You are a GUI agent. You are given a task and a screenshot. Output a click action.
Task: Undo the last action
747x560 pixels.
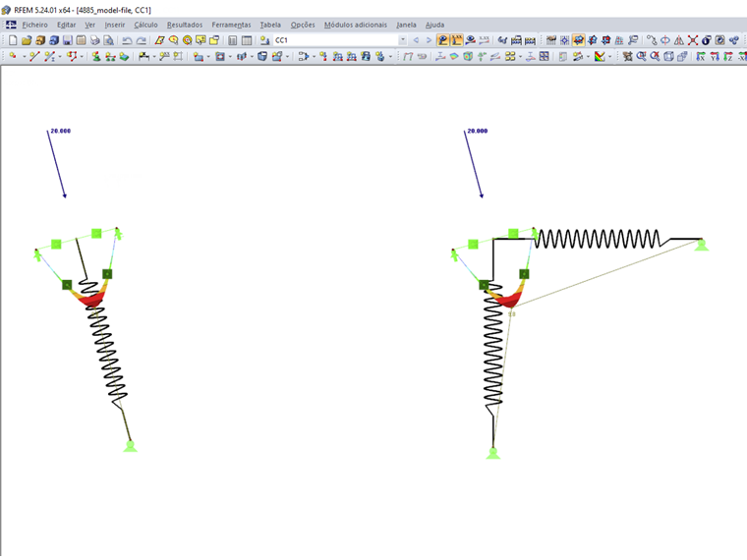coord(127,40)
